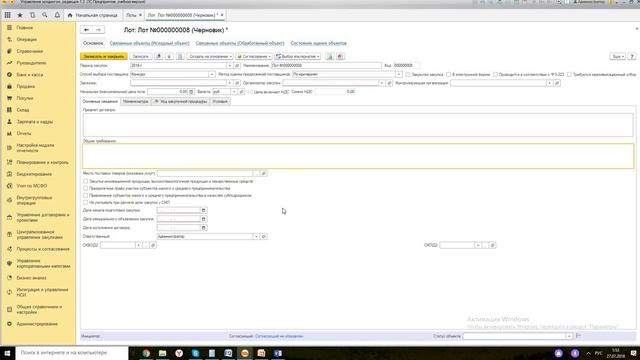
Task: Click the help question mark button
Action: pyautogui.click(x=632, y=56)
